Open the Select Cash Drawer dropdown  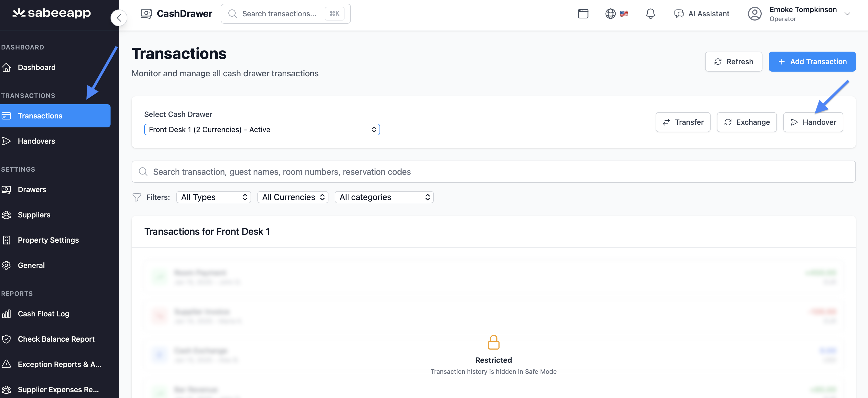(262, 130)
